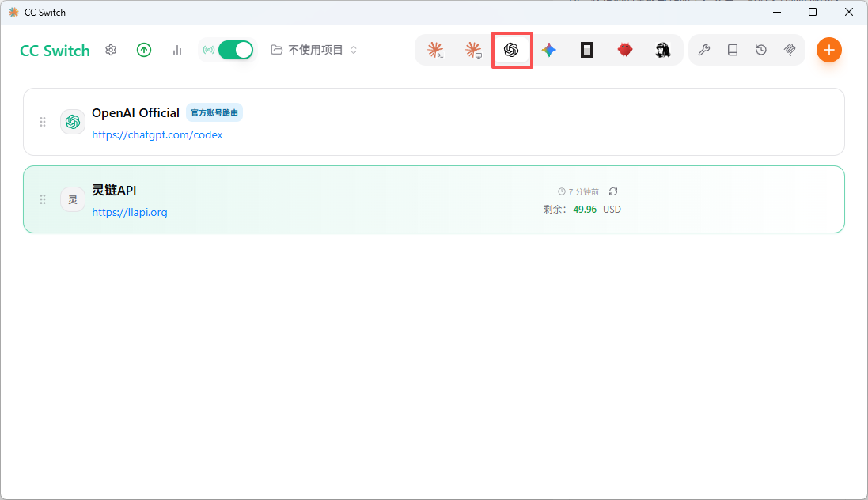Select the OpenAI Official provider name
Screen dimensions: 868x500
click(x=135, y=113)
